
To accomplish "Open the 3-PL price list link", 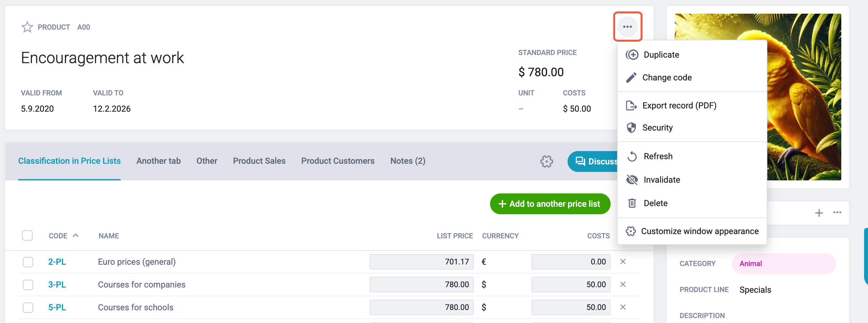I will click(x=57, y=285).
